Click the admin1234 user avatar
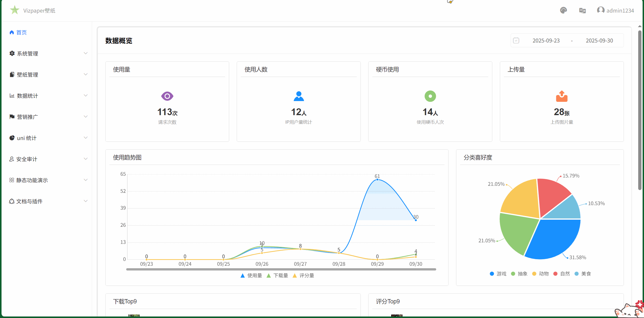The width and height of the screenshot is (644, 318). (600, 10)
